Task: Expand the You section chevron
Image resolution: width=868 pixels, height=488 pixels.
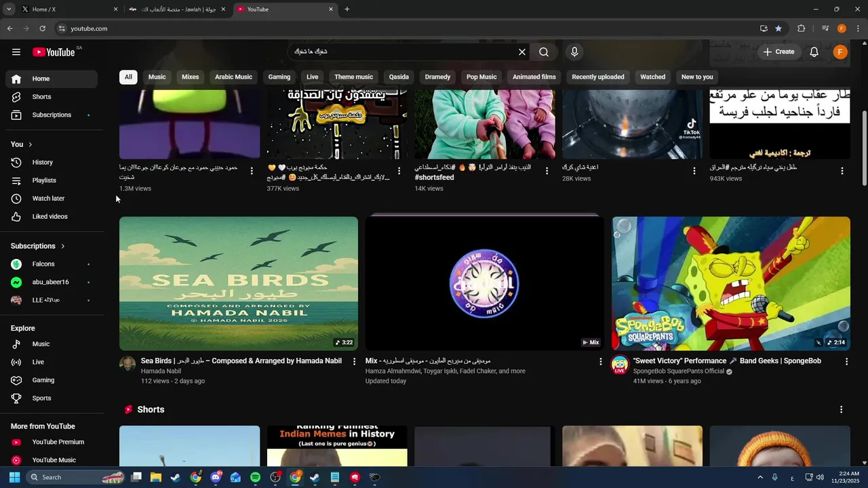Action: pos(30,144)
